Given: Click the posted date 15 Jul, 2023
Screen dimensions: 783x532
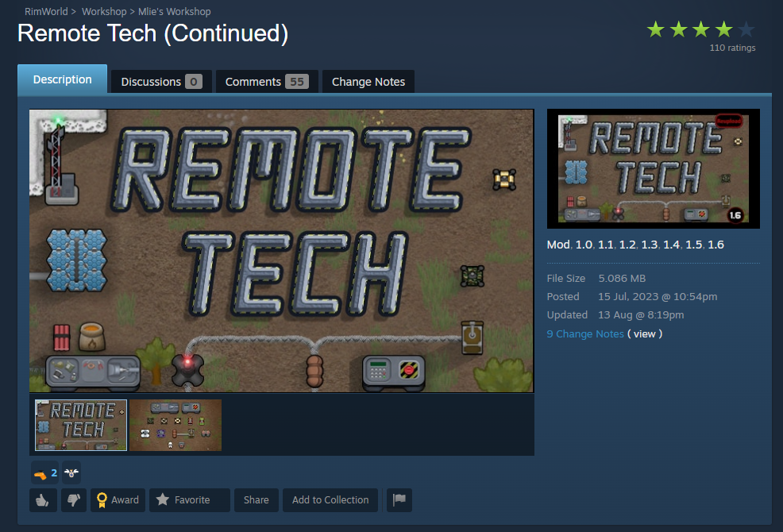Looking at the screenshot, I should 658,297.
